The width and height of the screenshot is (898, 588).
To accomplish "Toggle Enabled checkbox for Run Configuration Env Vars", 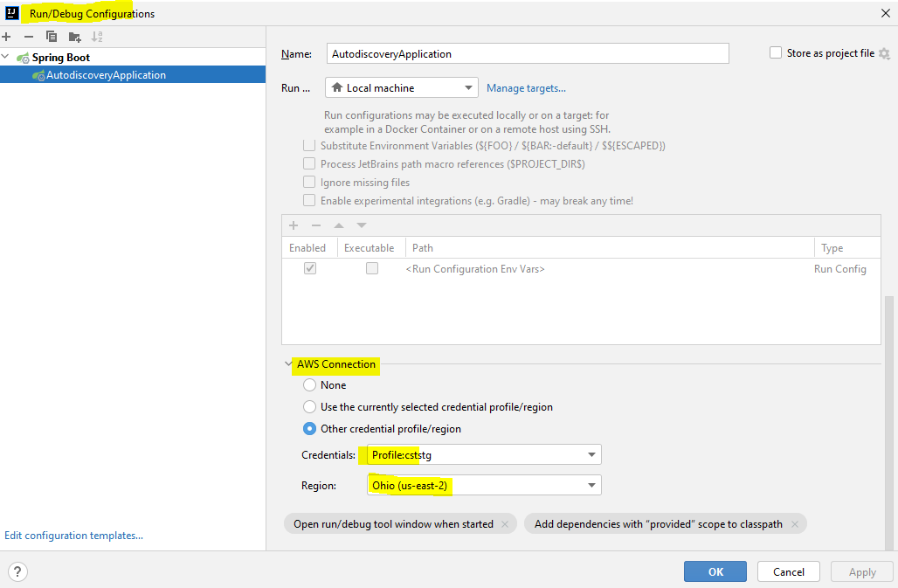I will pyautogui.click(x=310, y=268).
